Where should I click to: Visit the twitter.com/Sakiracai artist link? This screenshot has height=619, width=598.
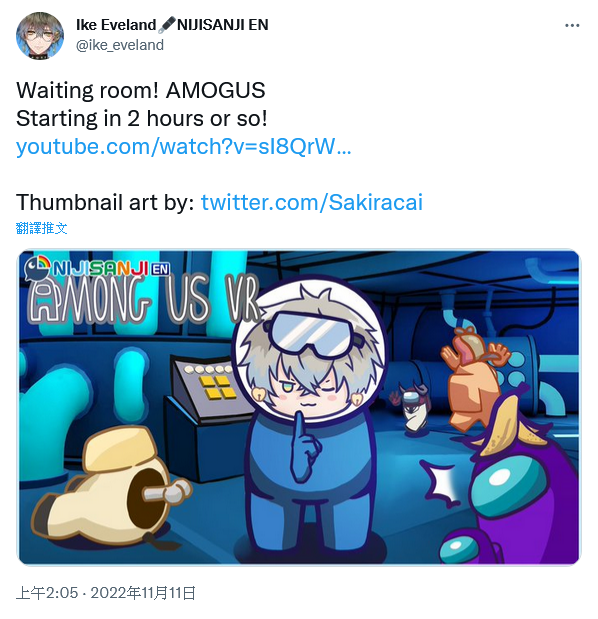(x=312, y=202)
